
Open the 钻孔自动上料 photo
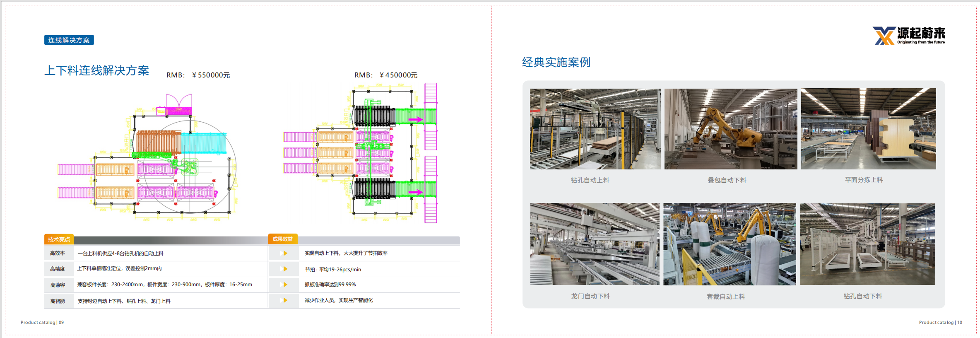(595, 129)
